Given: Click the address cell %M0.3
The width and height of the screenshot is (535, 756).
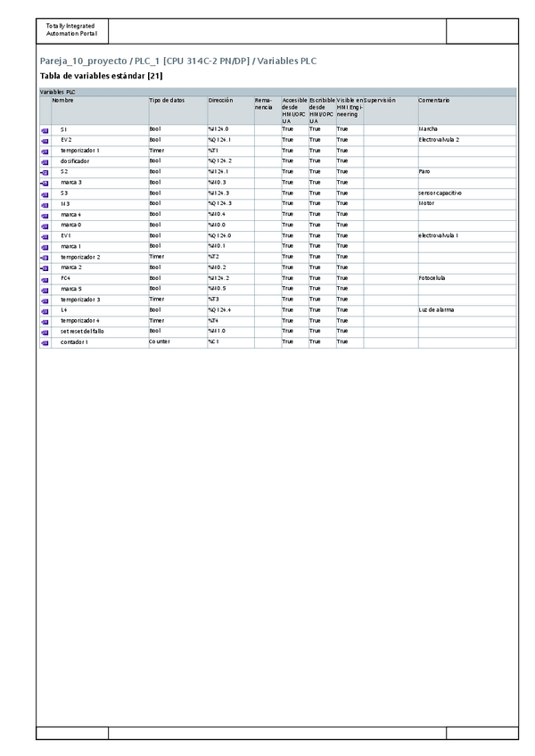Looking at the screenshot, I should coord(231,182).
